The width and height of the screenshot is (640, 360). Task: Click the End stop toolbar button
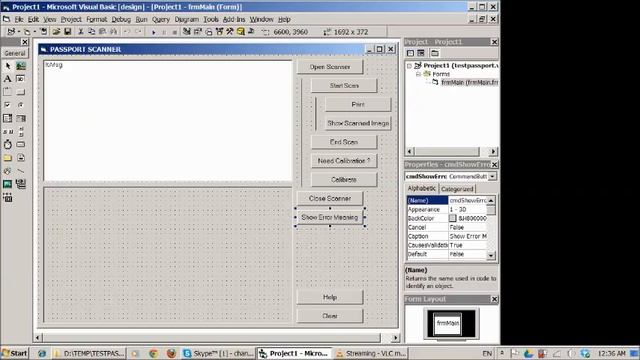pyautogui.click(x=175, y=32)
